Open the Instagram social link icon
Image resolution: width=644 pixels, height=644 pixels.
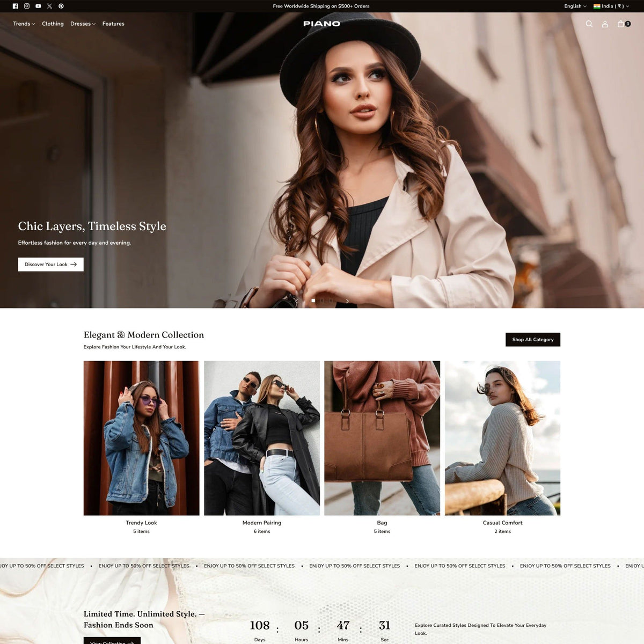(x=27, y=6)
